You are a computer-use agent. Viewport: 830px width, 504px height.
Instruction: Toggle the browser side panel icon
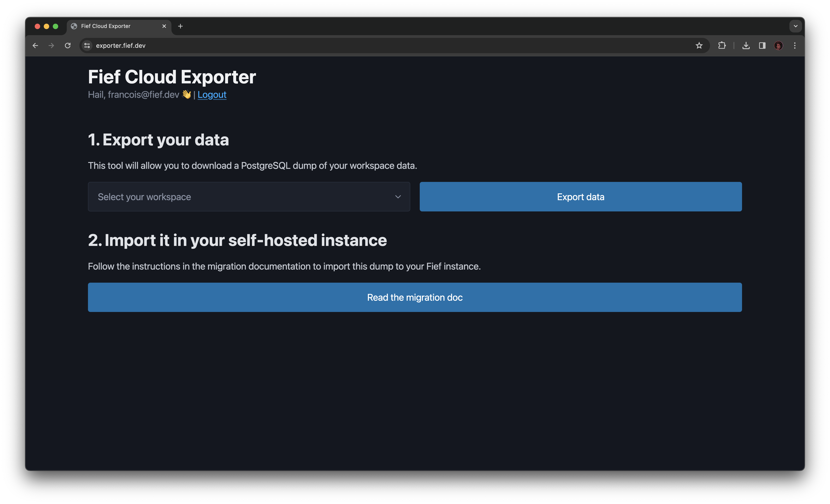(762, 46)
